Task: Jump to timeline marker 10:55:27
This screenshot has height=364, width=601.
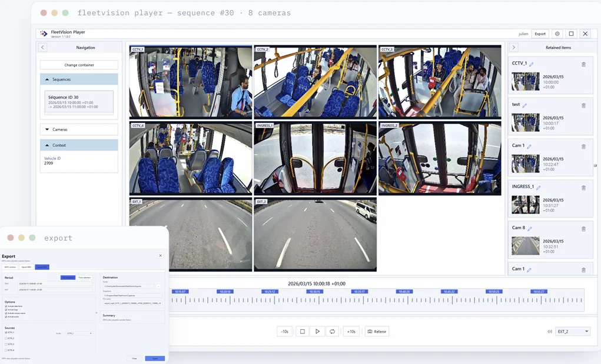Action: [539, 292]
